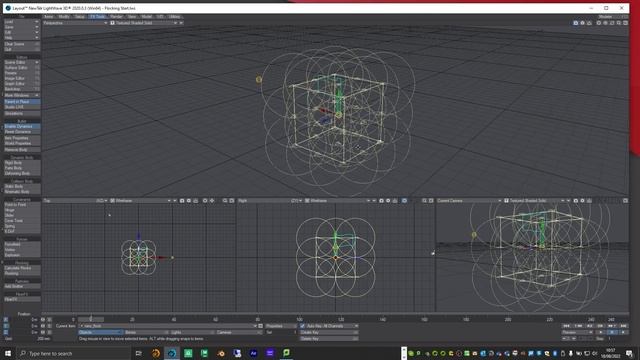Switch to the Setup tab
The height and width of the screenshot is (360, 640).
click(80, 16)
